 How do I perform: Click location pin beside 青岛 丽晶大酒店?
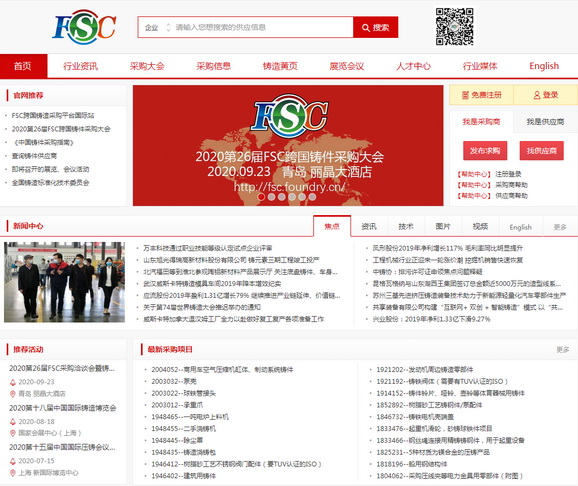13,394
